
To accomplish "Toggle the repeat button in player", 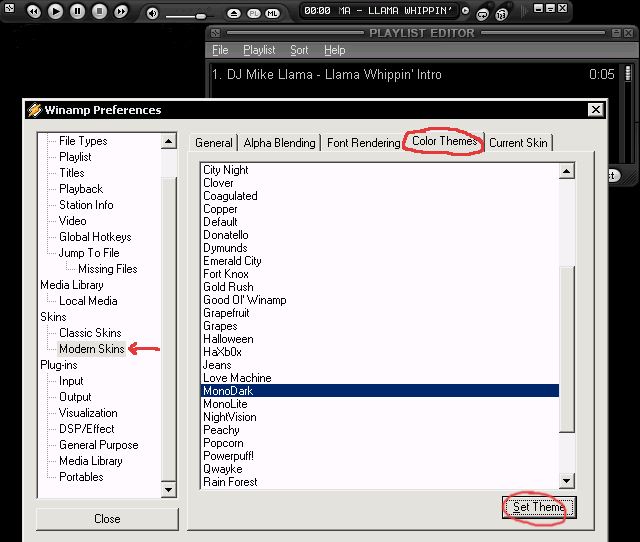I will [482, 15].
